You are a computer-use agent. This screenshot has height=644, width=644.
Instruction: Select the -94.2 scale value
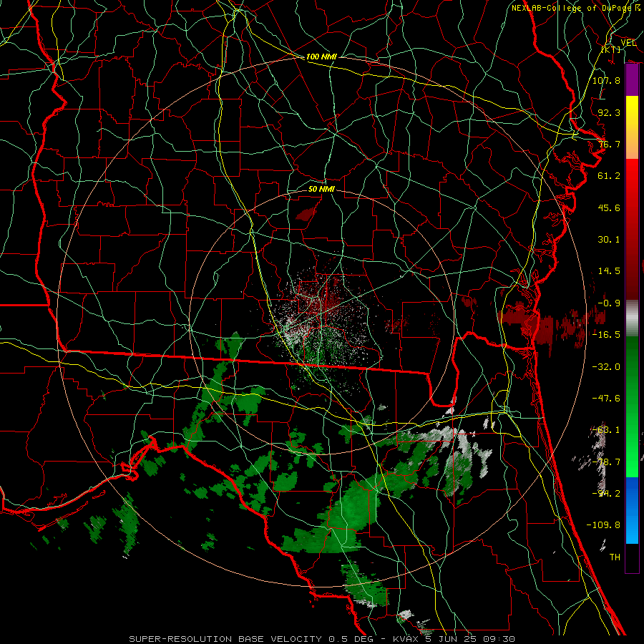click(606, 493)
